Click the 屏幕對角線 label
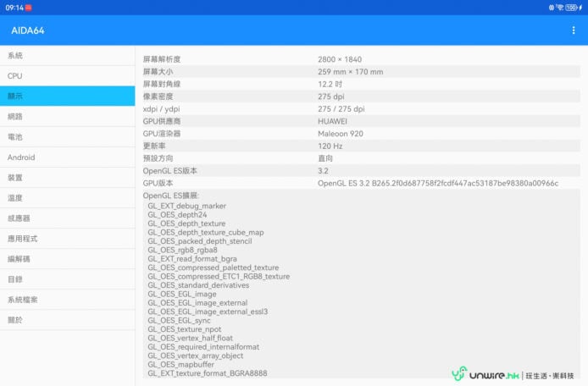The image size is (588, 386). (x=162, y=84)
